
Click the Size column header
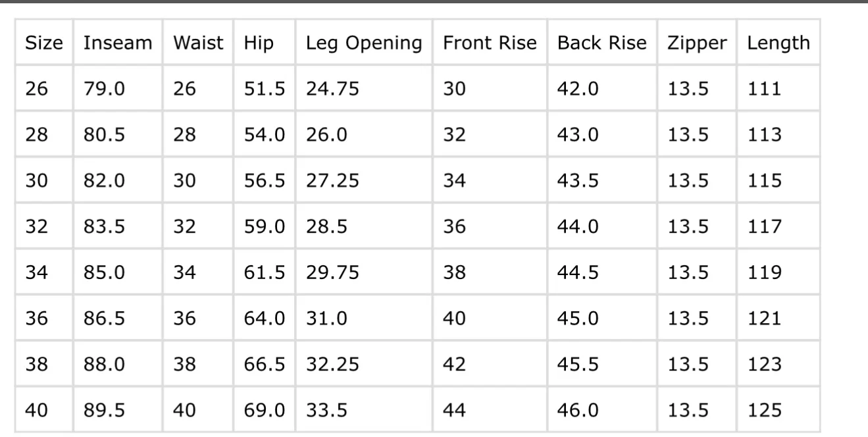[x=44, y=43]
